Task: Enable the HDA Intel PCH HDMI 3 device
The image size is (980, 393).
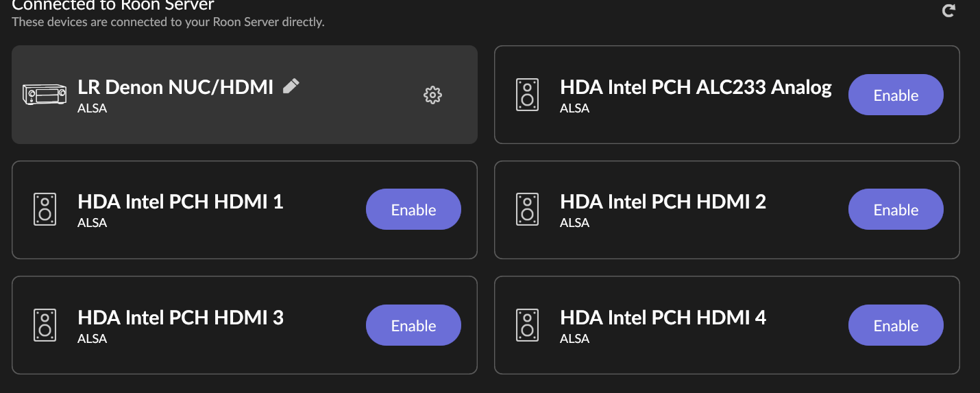Action: tap(413, 325)
